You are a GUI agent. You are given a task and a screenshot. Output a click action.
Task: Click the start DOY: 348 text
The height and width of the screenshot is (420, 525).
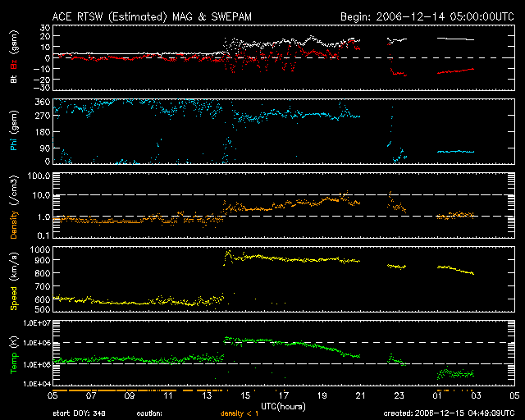[x=80, y=413]
